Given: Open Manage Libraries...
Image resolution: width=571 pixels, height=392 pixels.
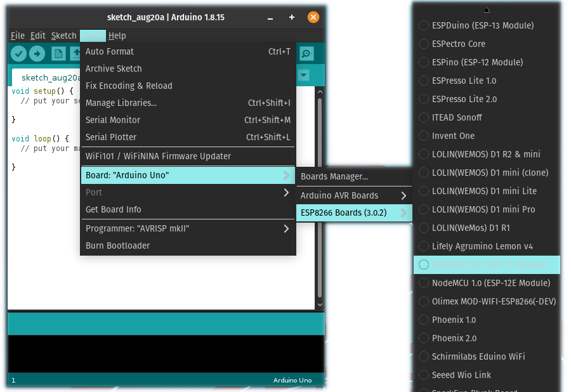Looking at the screenshot, I should coord(188,103).
